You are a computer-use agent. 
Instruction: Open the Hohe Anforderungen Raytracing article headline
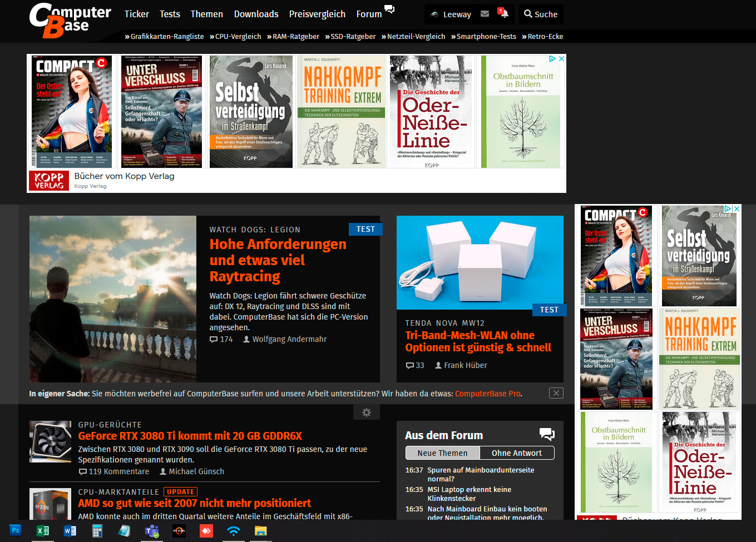278,260
